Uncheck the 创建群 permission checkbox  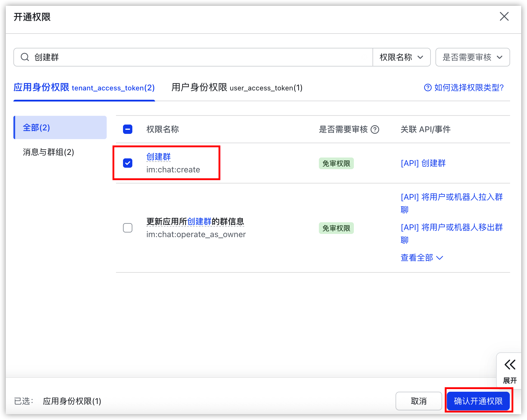[x=128, y=163]
